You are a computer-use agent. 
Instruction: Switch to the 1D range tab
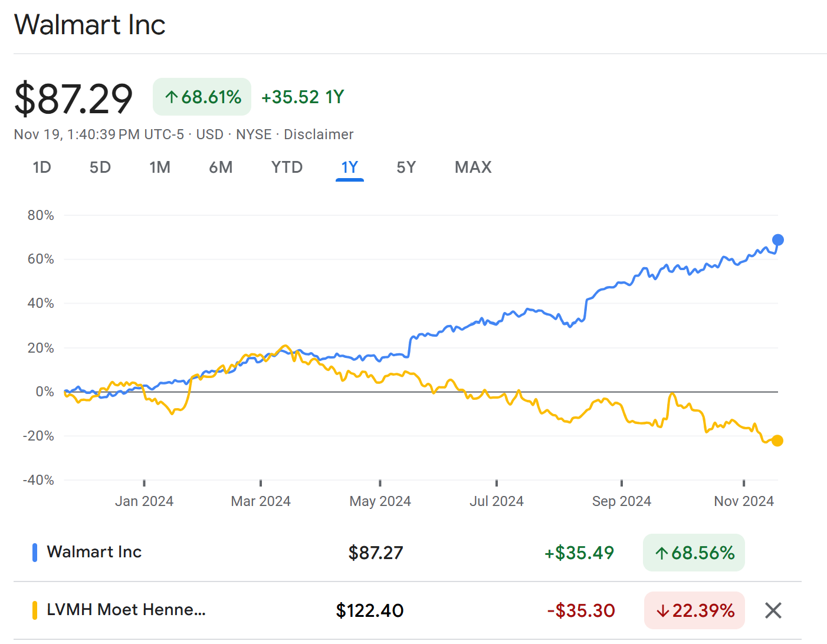(x=42, y=167)
